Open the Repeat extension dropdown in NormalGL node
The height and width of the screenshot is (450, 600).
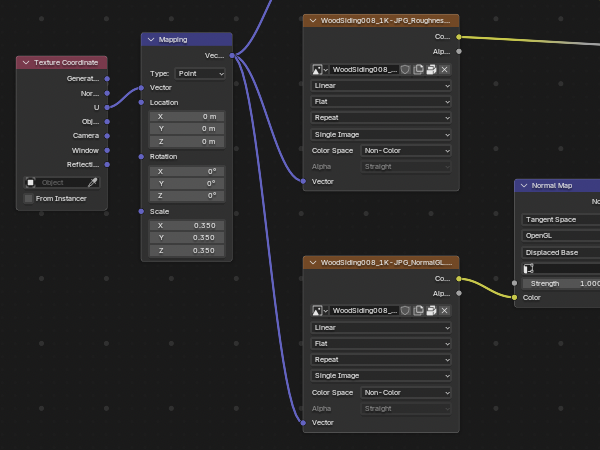click(381, 360)
